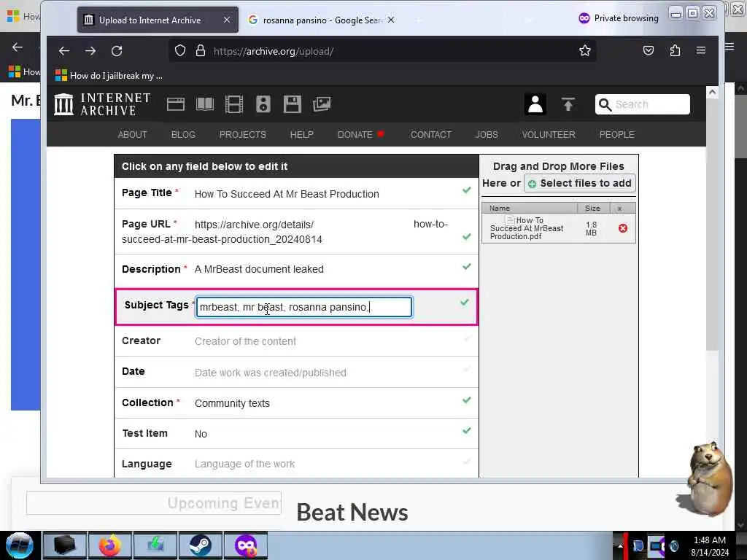Edit the Description field
Viewport: 747px width, 560px height.
(x=296, y=269)
